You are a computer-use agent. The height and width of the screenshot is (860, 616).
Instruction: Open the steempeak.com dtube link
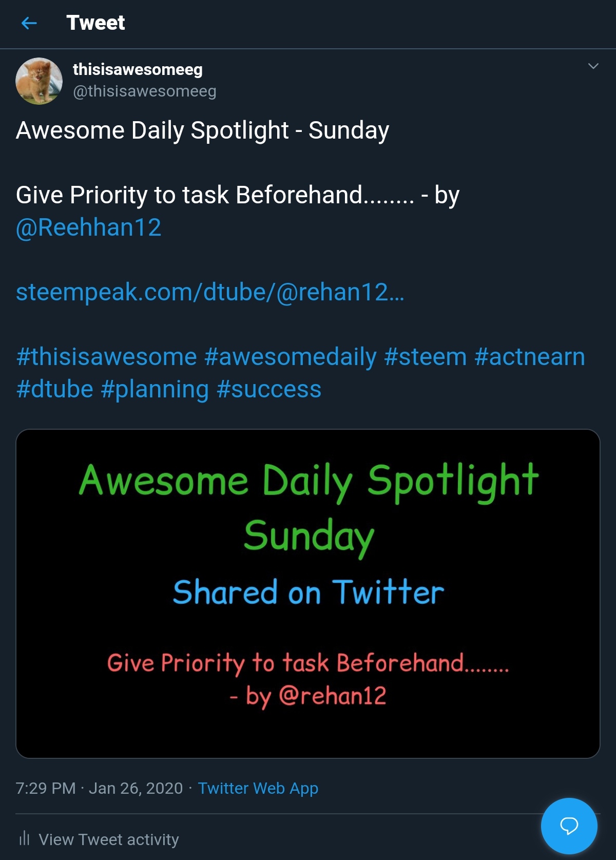(210, 292)
